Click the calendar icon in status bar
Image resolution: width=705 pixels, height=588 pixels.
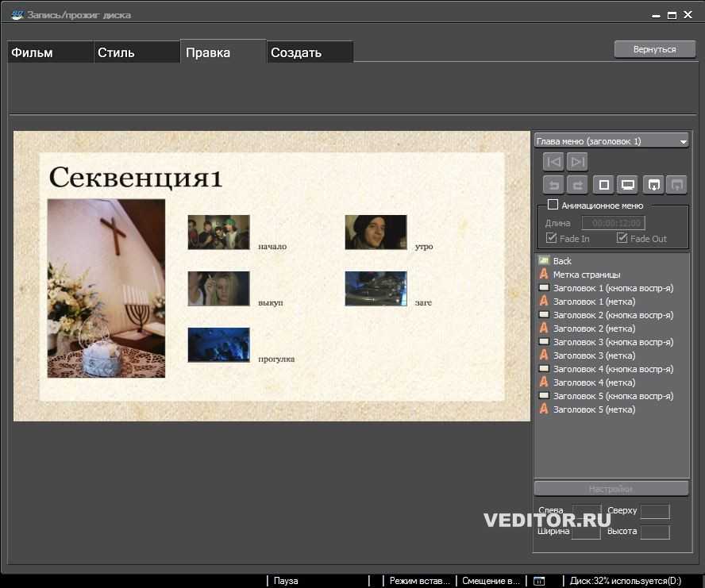point(538,581)
